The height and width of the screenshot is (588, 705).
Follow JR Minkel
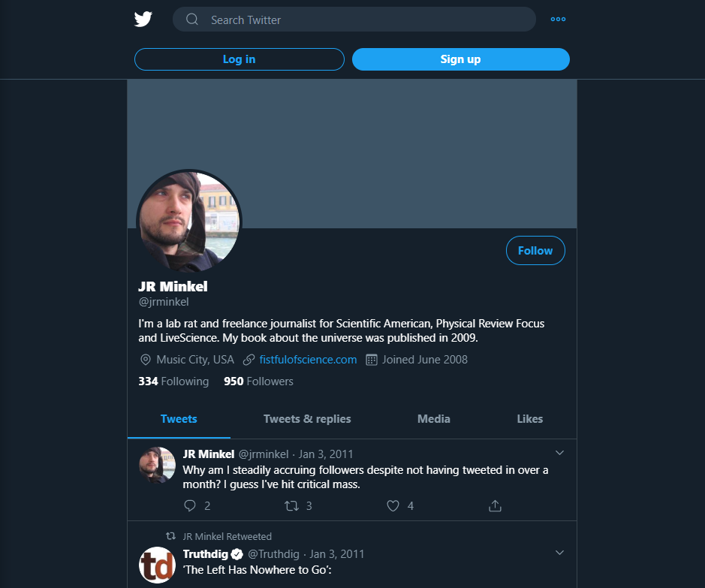pyautogui.click(x=535, y=250)
